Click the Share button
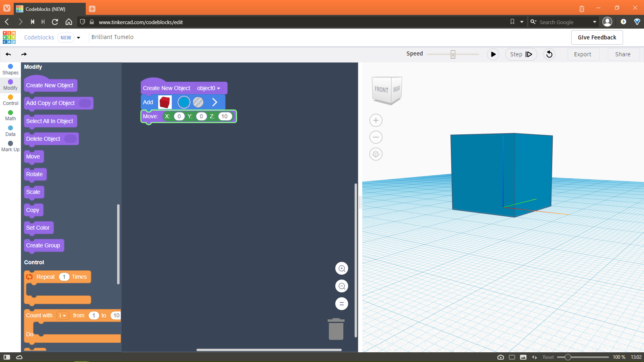Image resolution: width=644 pixels, height=362 pixels. click(623, 54)
